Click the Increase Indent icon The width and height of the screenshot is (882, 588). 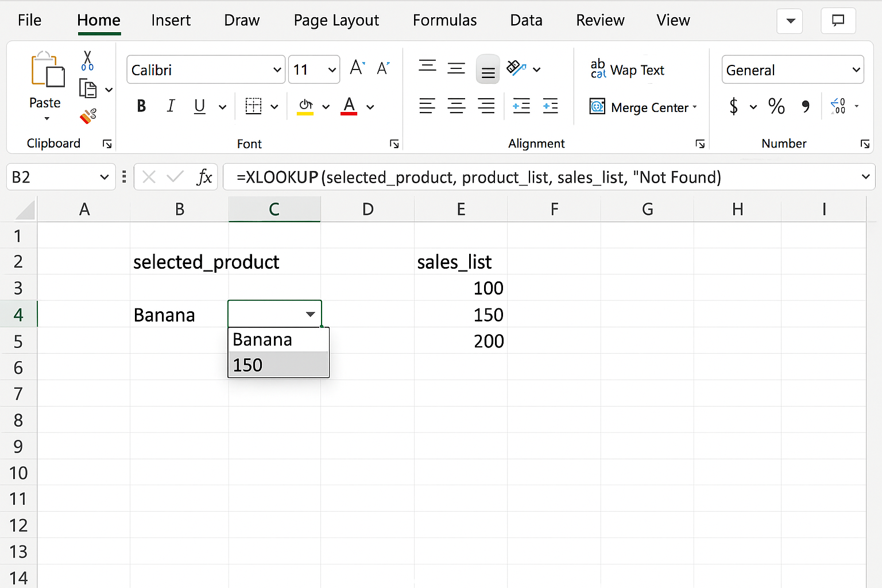click(550, 106)
